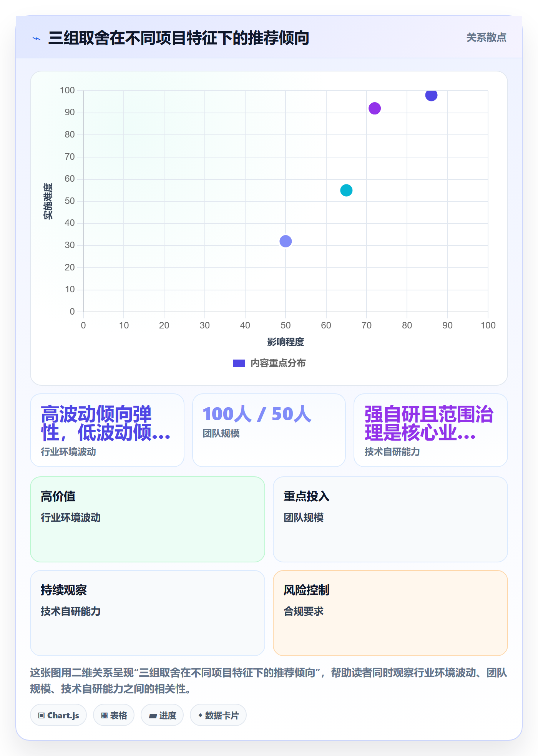Click the 影响程度 x-axis title
Viewport: 538px width, 756px height.
[x=286, y=342]
